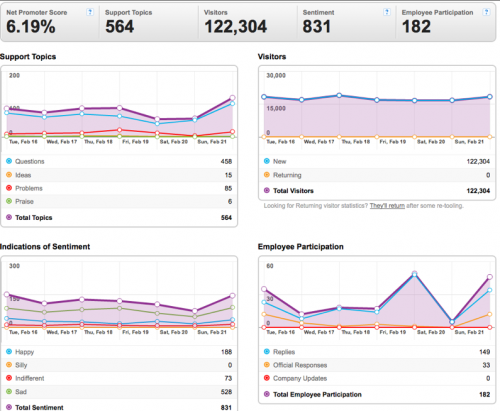Click the Sun, Feb 21 peak point in Support Topics
The image size is (500, 411).
pyautogui.click(x=232, y=98)
